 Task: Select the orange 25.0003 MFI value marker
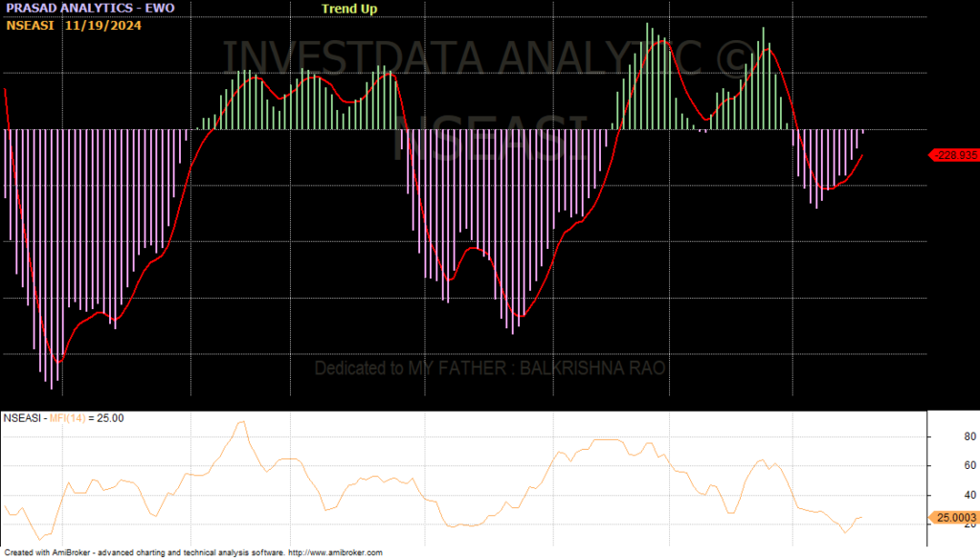click(954, 517)
